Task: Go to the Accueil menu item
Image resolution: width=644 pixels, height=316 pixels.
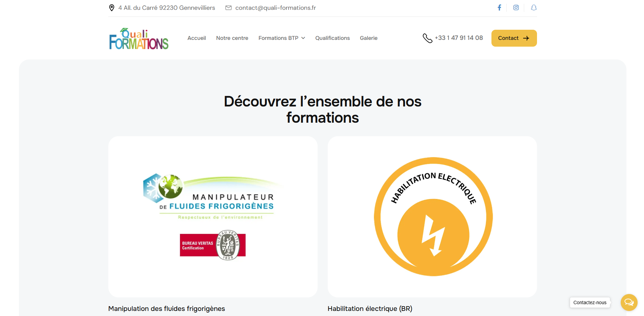Action: (197, 38)
